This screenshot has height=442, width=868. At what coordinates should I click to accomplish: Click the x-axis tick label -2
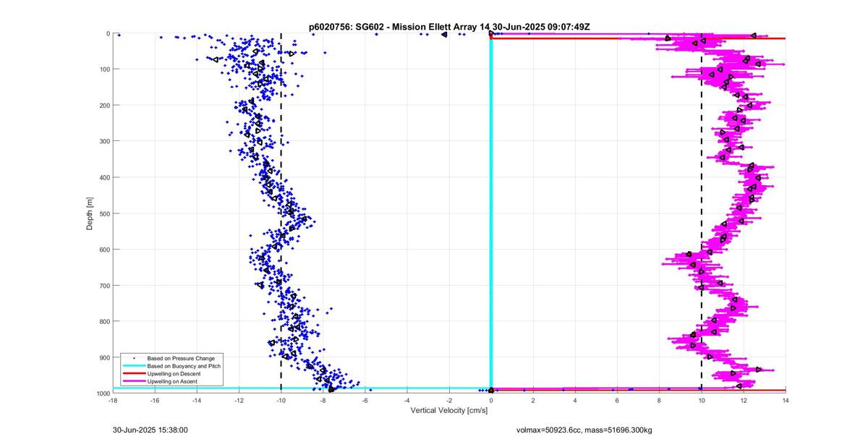(448, 400)
